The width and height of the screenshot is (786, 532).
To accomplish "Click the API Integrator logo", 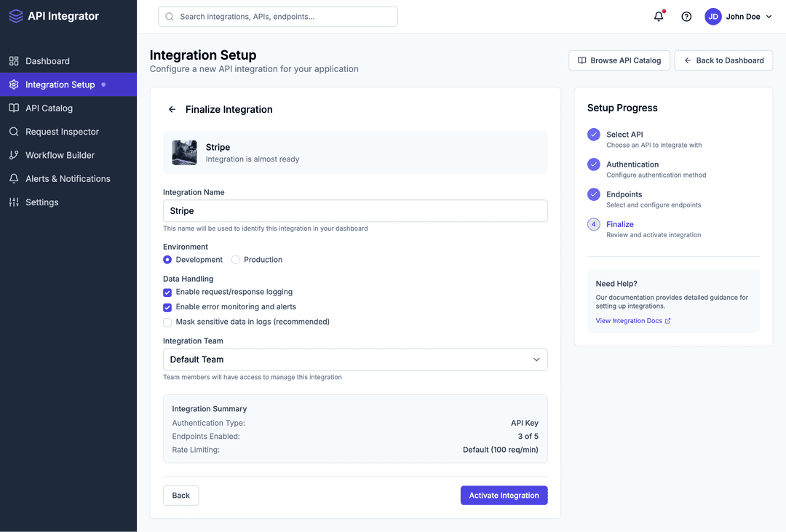I will point(55,15).
